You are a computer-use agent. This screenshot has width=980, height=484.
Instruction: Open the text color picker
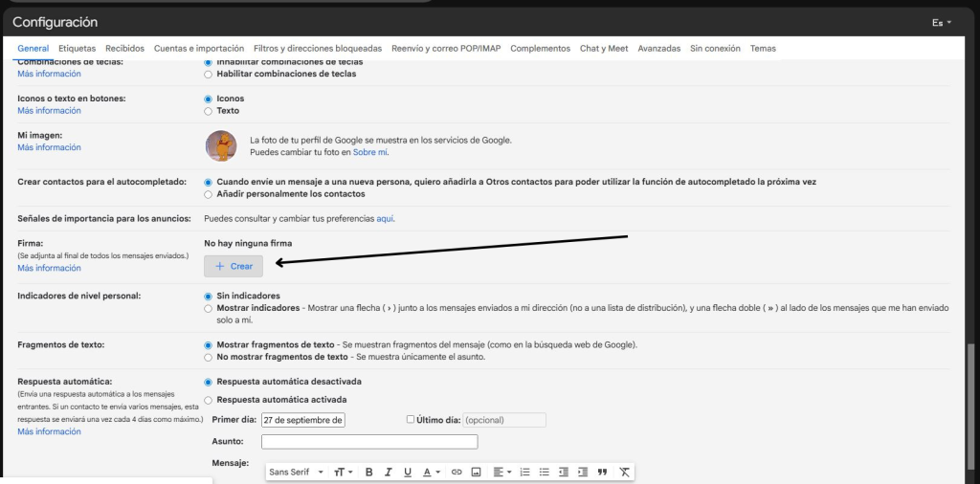click(x=431, y=472)
